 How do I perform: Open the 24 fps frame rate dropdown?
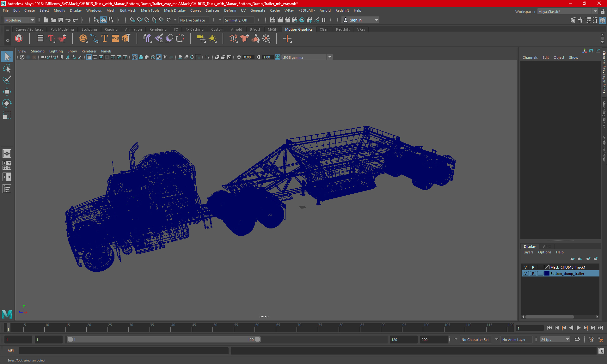(555, 340)
